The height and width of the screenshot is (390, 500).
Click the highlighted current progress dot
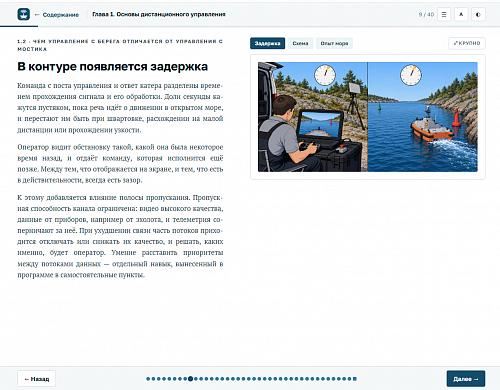pyautogui.click(x=190, y=379)
